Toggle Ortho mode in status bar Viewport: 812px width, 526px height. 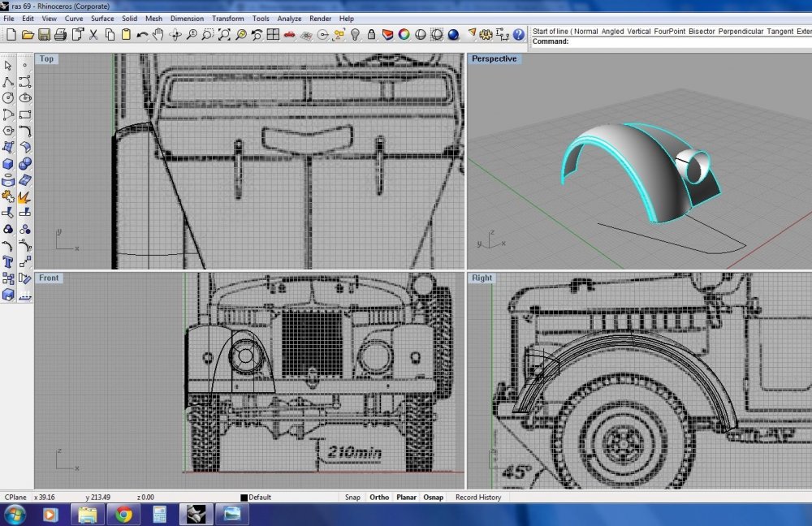click(x=379, y=498)
